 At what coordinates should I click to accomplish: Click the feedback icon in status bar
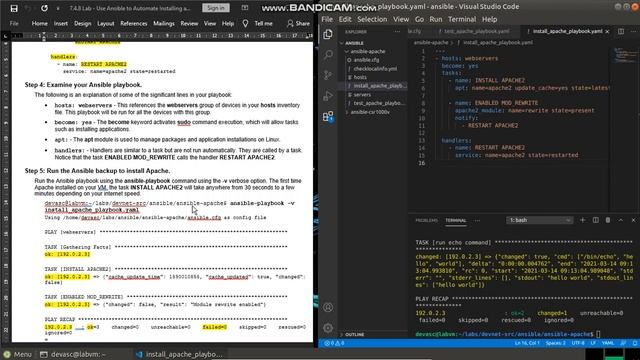pyautogui.click(x=623, y=343)
